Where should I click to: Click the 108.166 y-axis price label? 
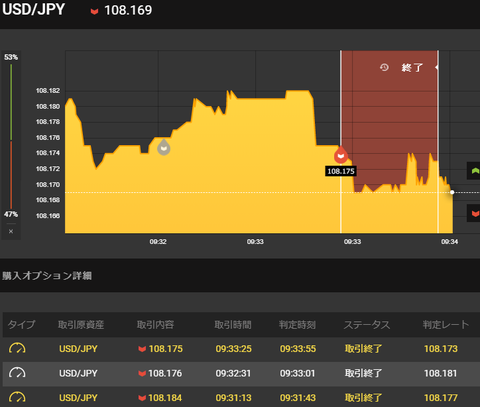48,216
